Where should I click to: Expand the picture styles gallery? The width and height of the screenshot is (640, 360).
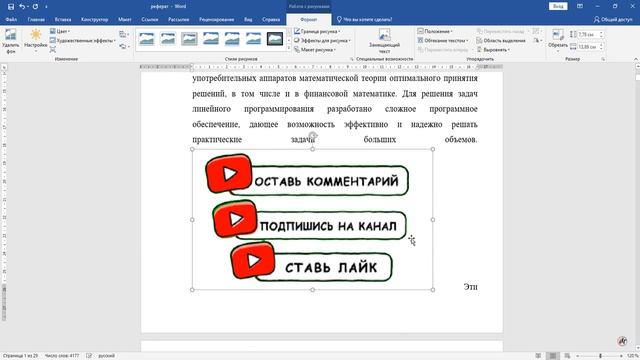(289, 48)
